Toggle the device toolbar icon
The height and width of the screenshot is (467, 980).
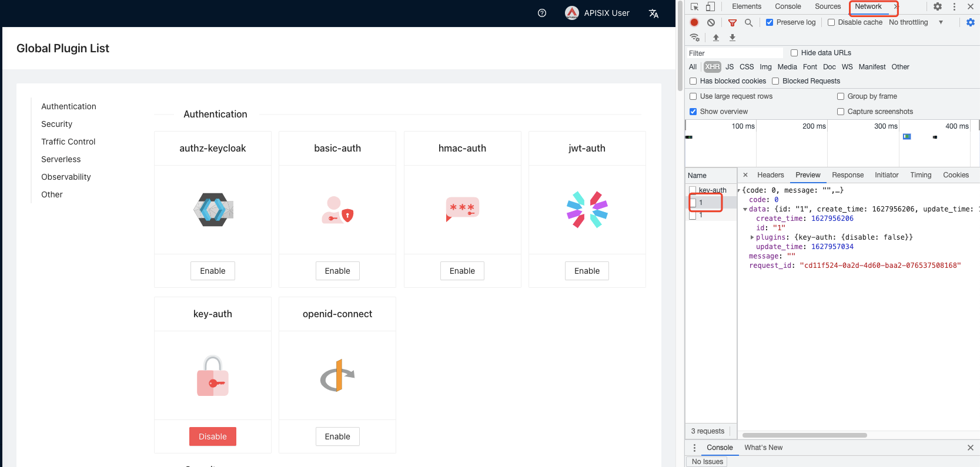point(710,6)
